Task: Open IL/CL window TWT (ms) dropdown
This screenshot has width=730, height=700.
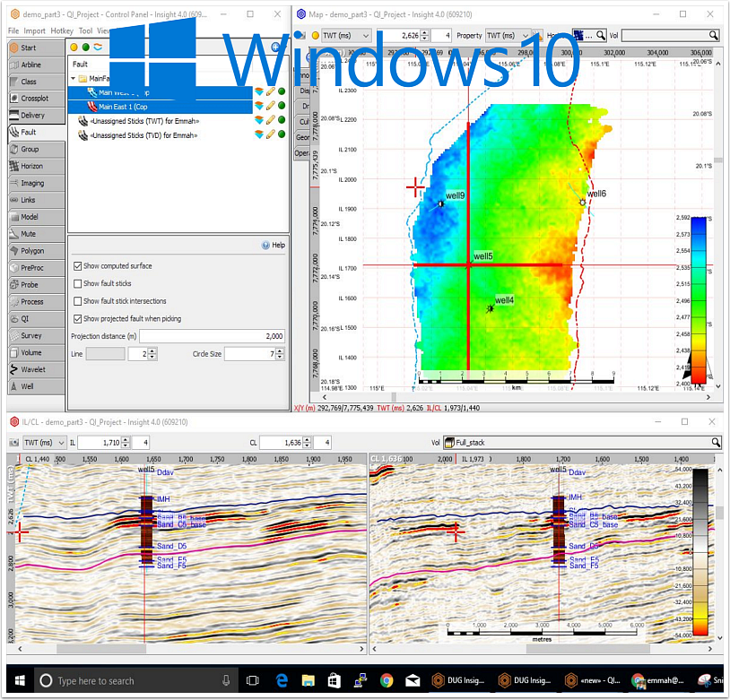Action: pyautogui.click(x=44, y=443)
